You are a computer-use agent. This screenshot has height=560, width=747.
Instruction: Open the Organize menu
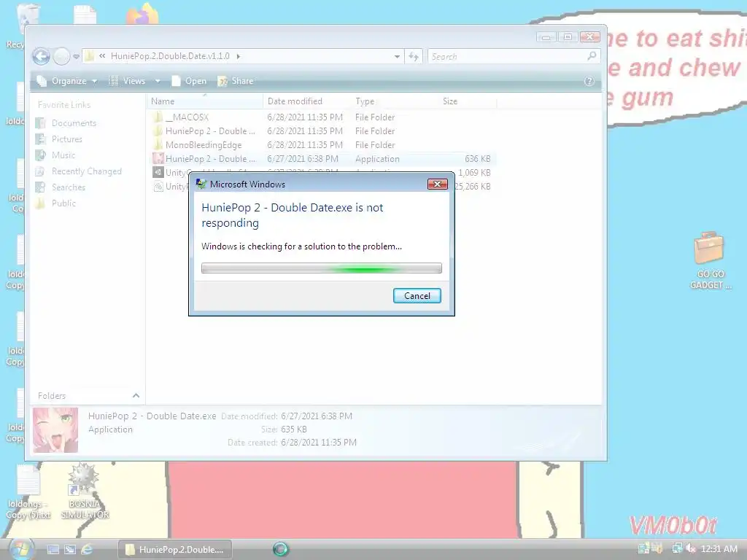[x=68, y=81]
